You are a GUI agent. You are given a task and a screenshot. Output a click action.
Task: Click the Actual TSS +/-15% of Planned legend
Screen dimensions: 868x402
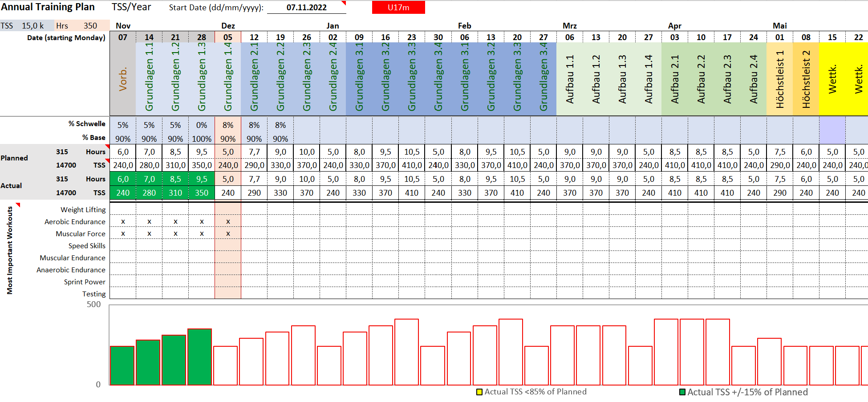click(743, 392)
